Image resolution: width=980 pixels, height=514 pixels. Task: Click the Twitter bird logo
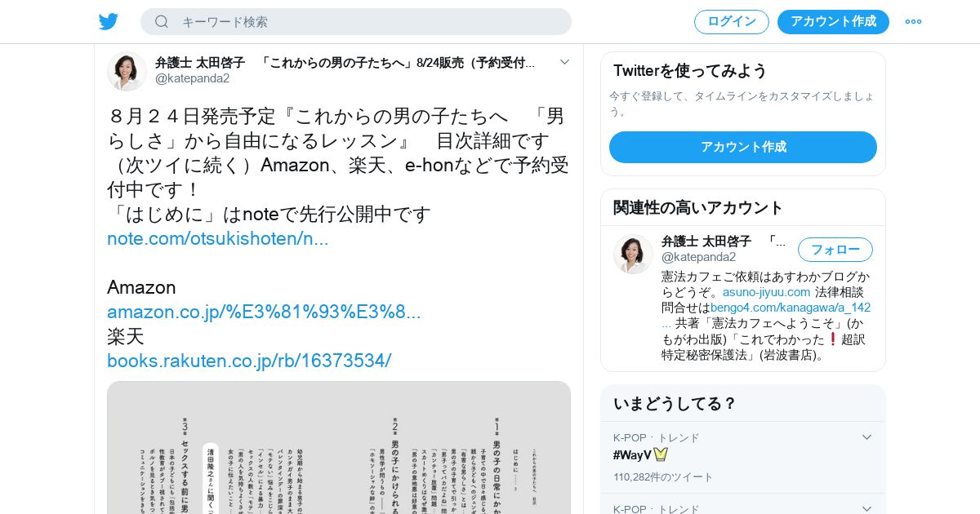point(109,22)
